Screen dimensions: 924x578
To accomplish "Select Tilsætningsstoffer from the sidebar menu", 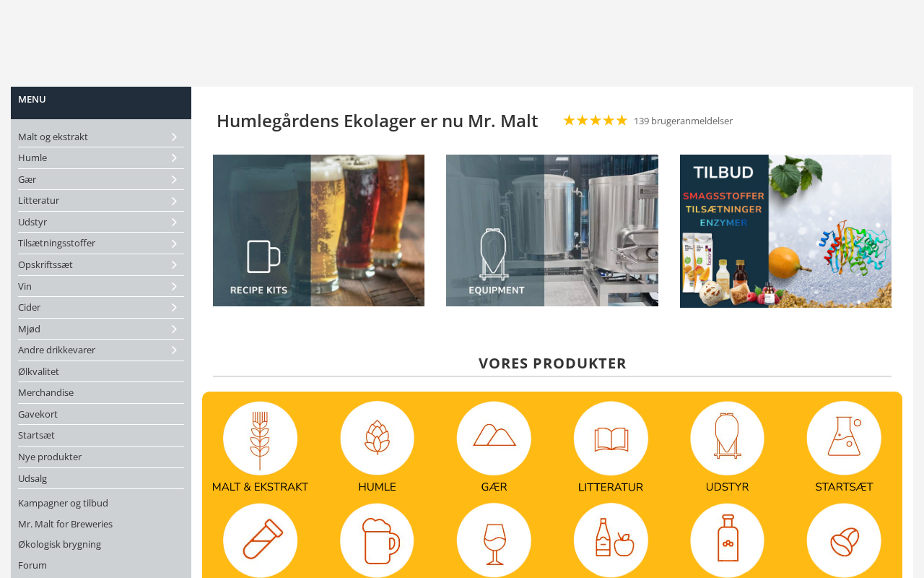I will [x=56, y=243].
